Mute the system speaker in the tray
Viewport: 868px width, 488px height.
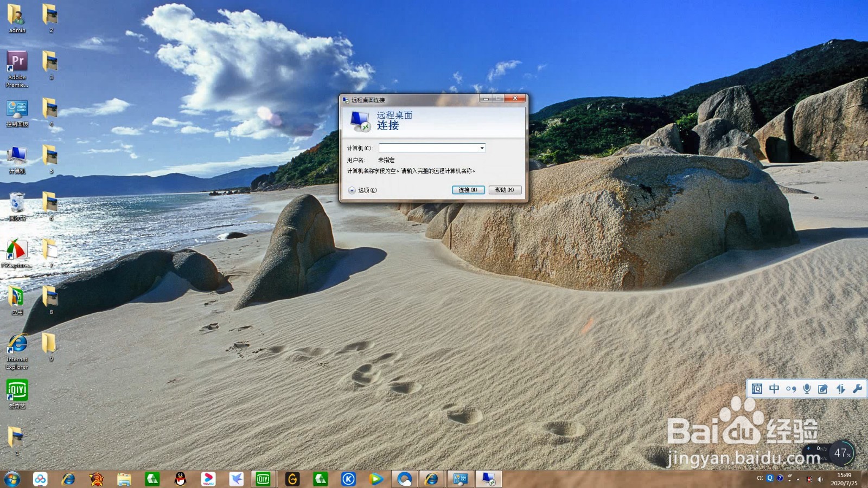820,479
